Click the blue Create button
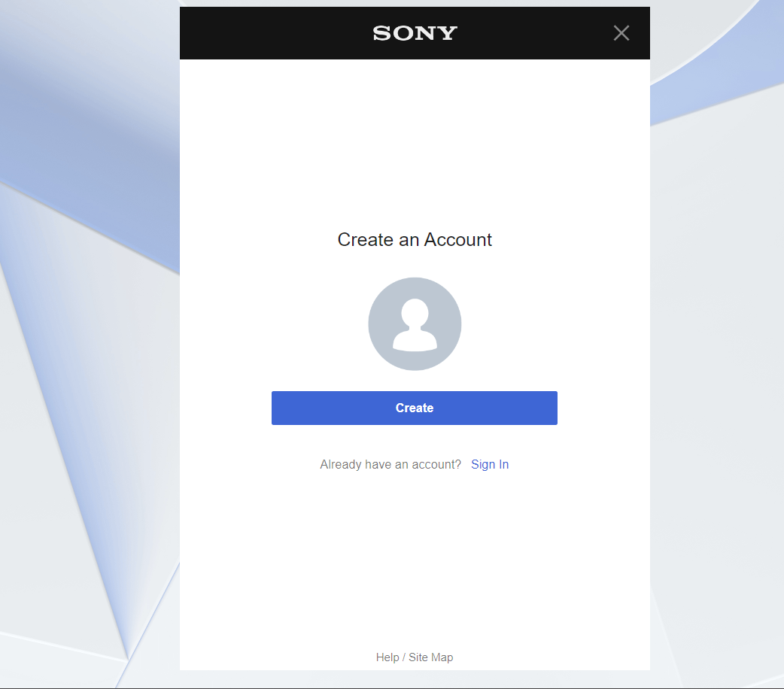This screenshot has height=689, width=784. pos(414,408)
